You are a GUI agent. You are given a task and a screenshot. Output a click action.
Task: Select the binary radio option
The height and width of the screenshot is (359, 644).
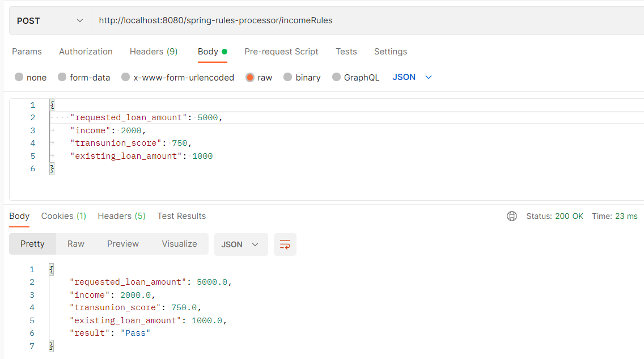click(287, 77)
